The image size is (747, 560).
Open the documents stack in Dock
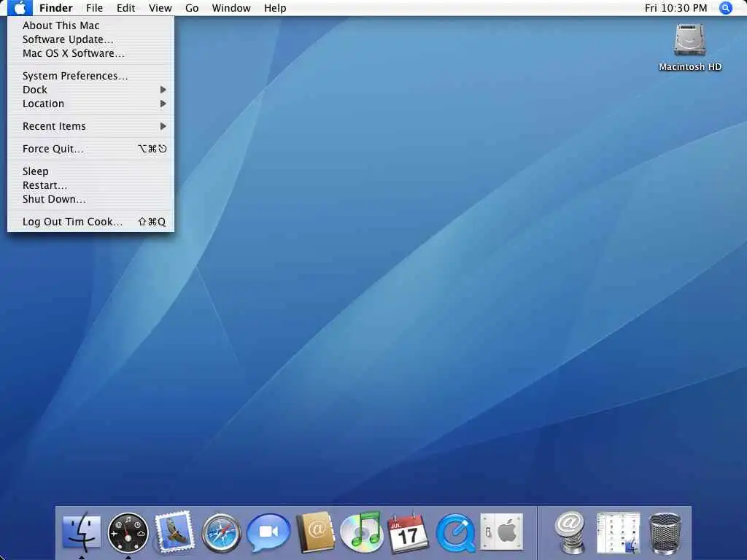[619, 532]
